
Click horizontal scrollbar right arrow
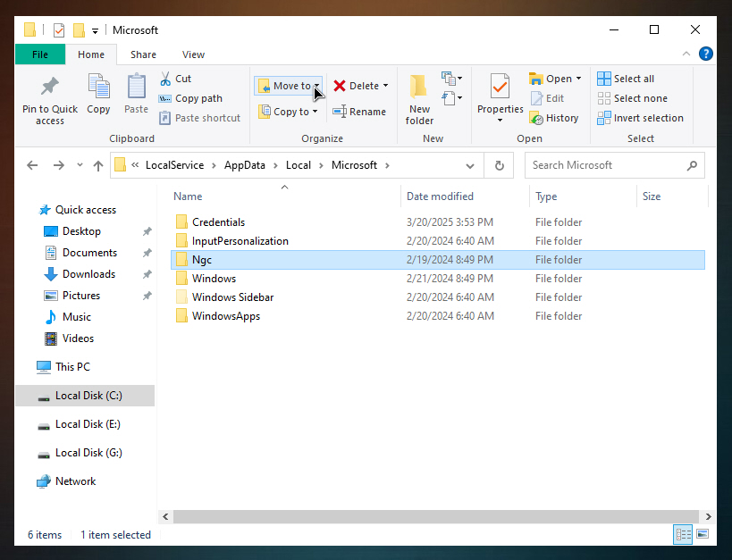coord(708,516)
